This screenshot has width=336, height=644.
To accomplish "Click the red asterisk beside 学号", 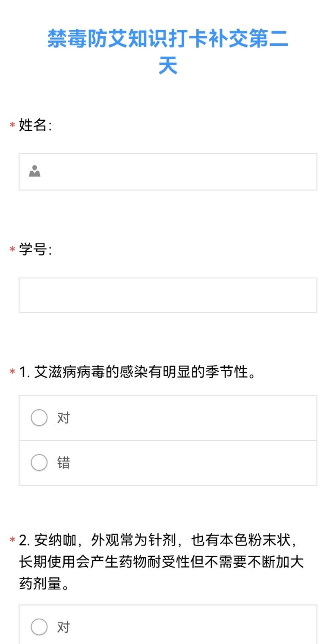I will 13,250.
